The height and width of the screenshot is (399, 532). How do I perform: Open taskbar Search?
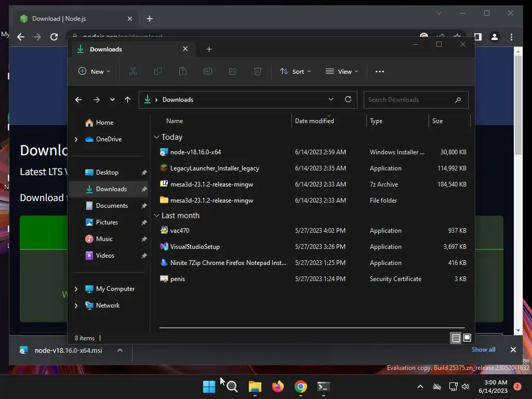click(x=232, y=387)
